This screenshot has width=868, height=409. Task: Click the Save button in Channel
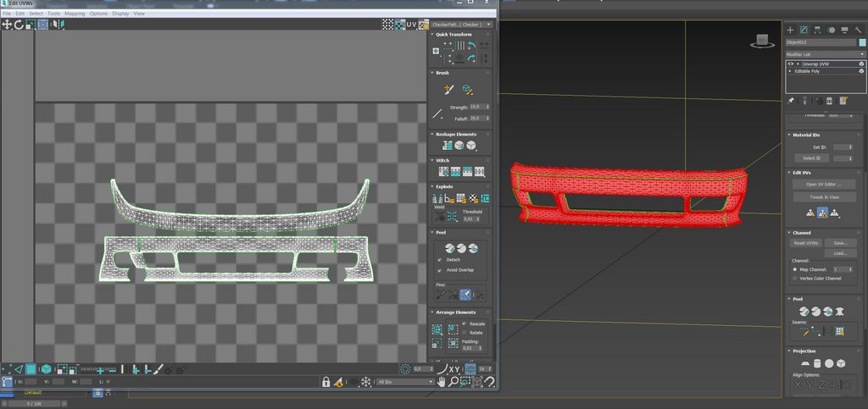(840, 243)
